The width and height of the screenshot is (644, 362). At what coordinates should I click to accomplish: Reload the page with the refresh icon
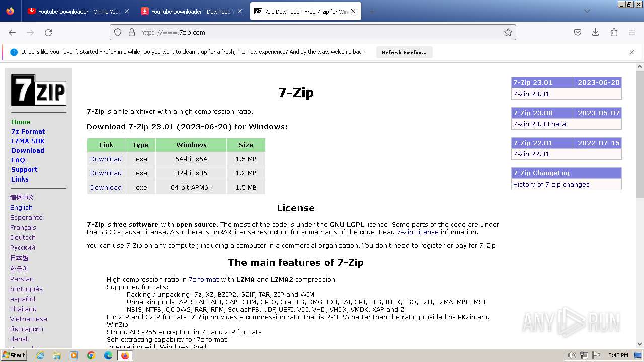tap(48, 32)
